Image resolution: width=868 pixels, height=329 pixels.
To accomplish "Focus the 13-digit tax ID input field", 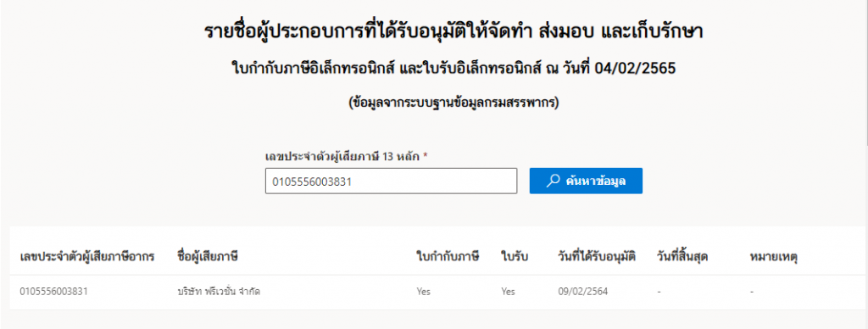I will 391,181.
